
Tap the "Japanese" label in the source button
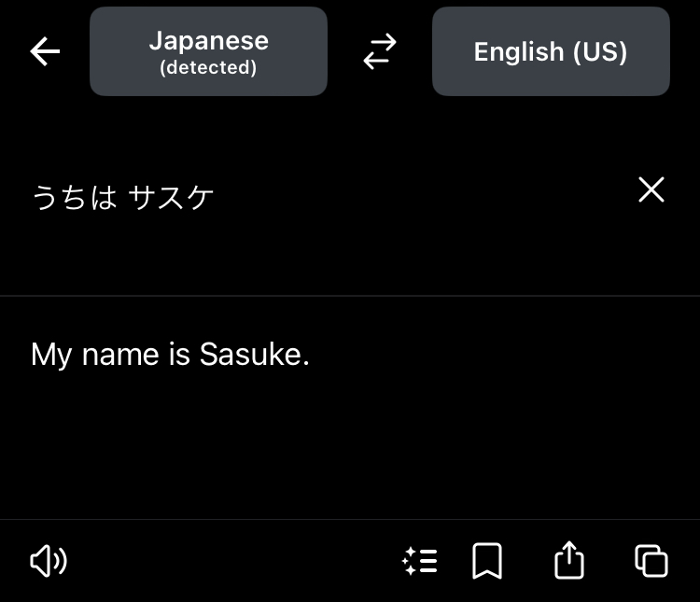click(x=208, y=40)
